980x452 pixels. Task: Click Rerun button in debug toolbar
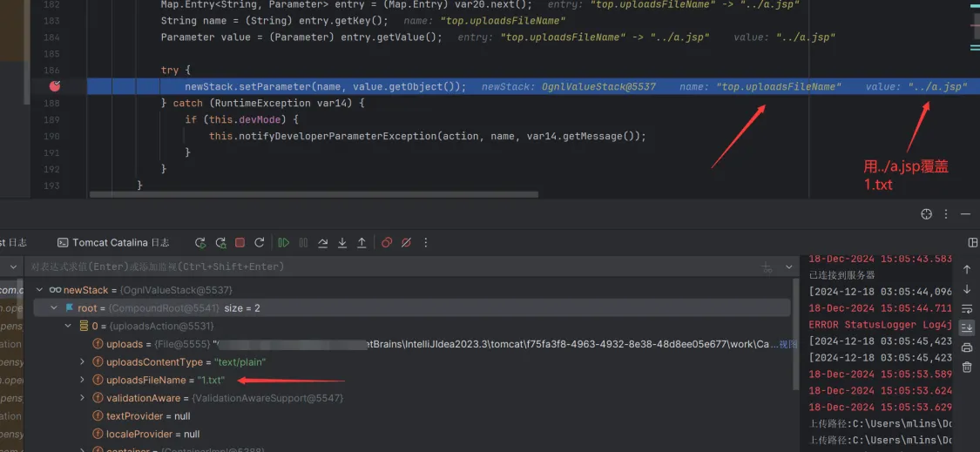[x=200, y=243]
